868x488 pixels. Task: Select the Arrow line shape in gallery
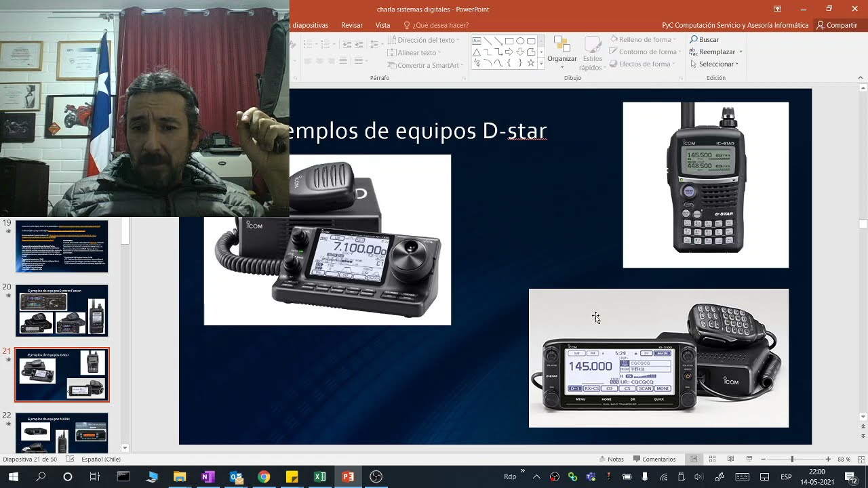pos(498,41)
